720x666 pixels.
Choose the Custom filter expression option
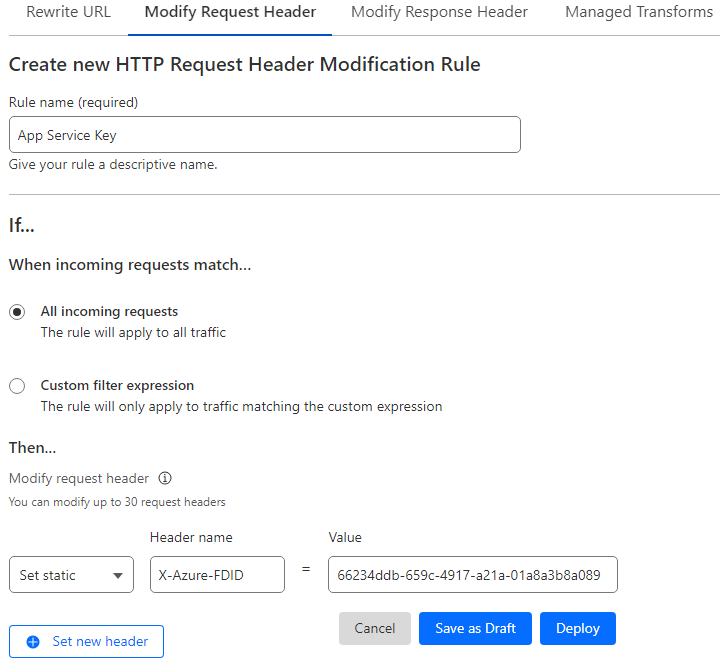pyautogui.click(x=17, y=386)
